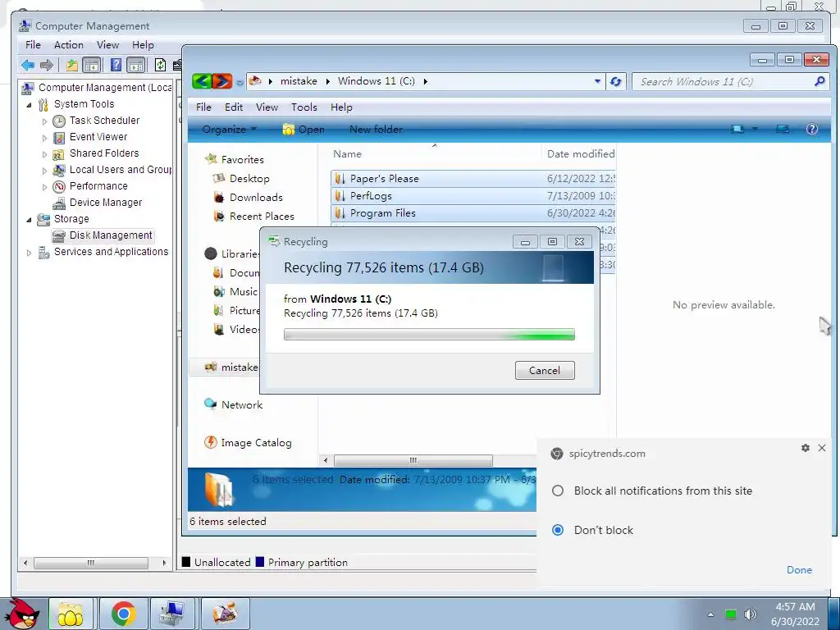Click the volume speaker tray icon

tap(750, 614)
